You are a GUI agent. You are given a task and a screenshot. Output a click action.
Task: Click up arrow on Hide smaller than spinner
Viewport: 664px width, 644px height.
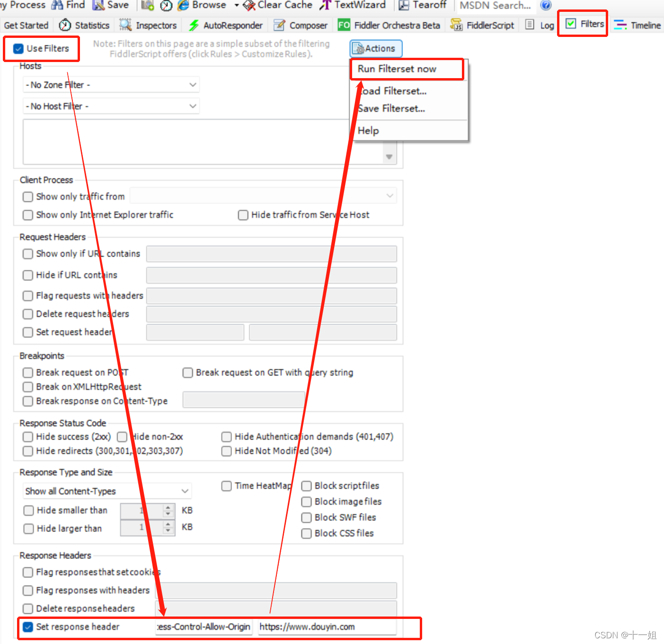(168, 507)
